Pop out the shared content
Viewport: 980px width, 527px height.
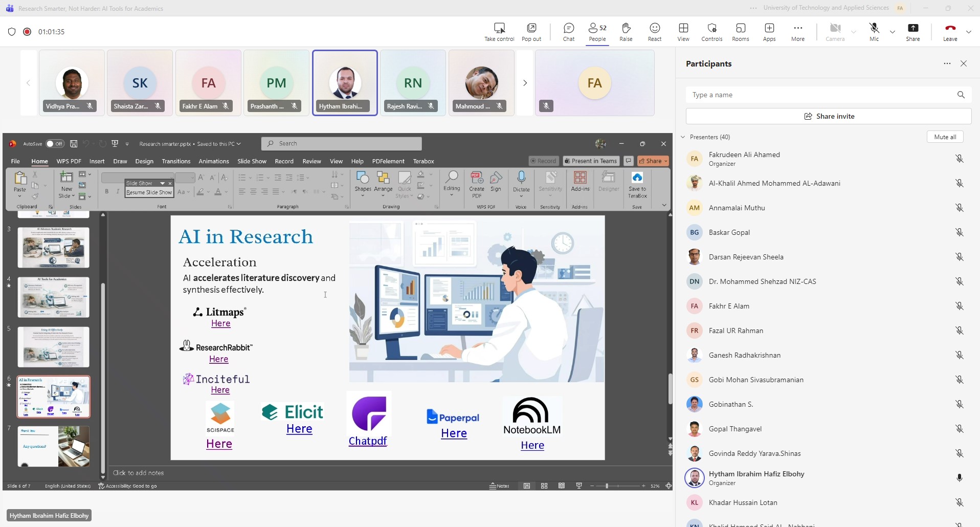[531, 32]
